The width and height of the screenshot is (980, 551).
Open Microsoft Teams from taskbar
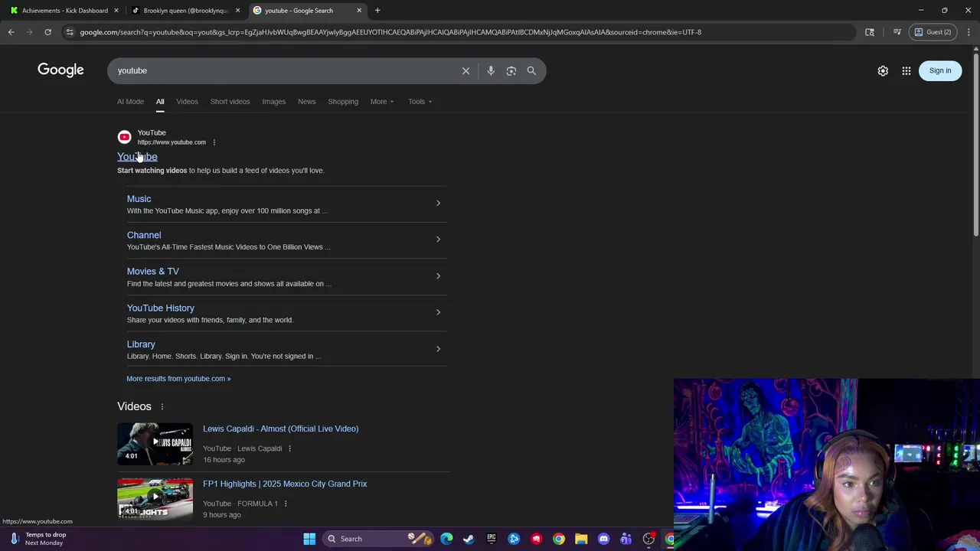(626, 539)
